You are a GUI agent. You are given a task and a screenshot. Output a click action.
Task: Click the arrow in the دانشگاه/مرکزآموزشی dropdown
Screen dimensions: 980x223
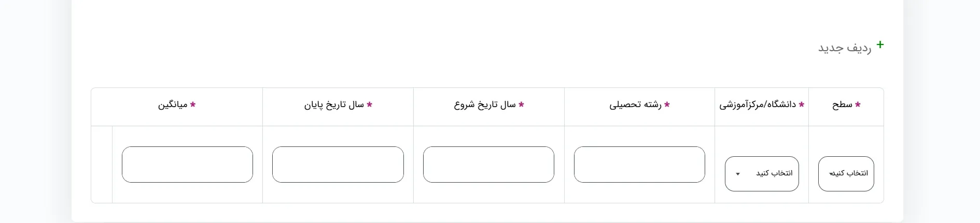point(738,174)
